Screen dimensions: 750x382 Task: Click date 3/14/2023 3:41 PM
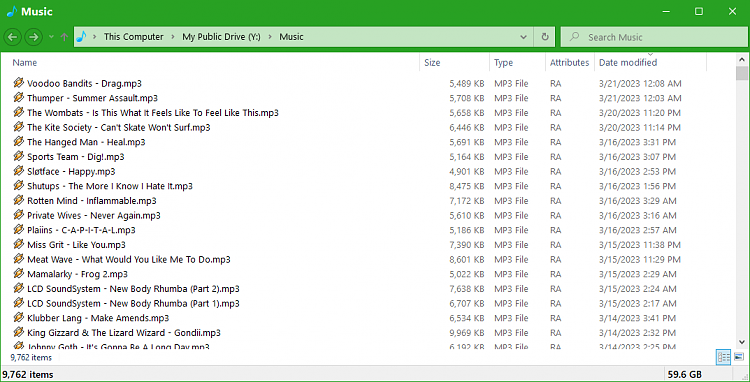(x=638, y=318)
